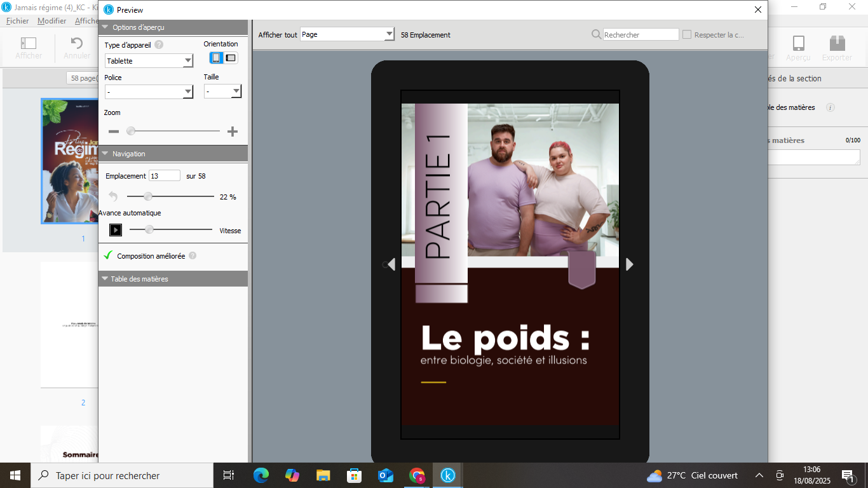The width and height of the screenshot is (868, 488).
Task: Open the Fichier menu
Action: (x=18, y=21)
